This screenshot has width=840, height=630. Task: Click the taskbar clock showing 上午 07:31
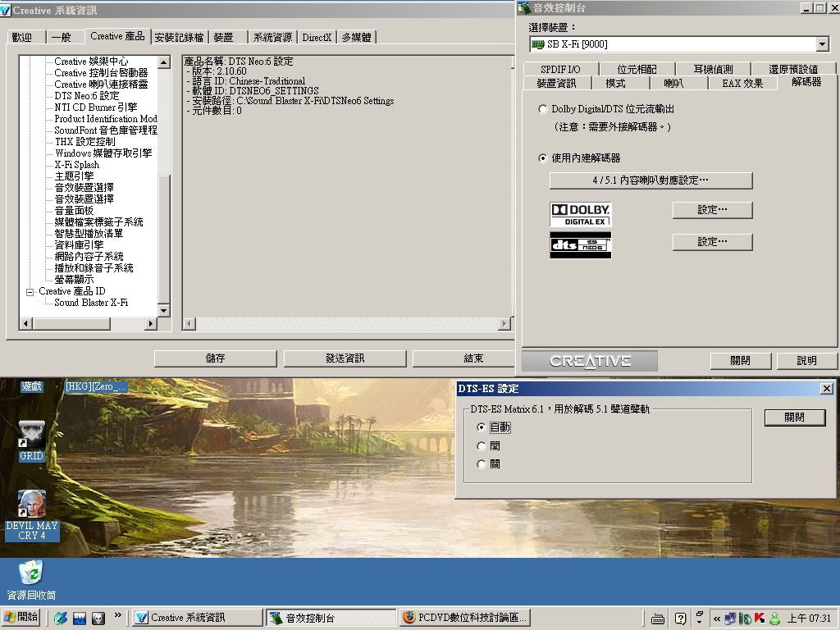[808, 619]
